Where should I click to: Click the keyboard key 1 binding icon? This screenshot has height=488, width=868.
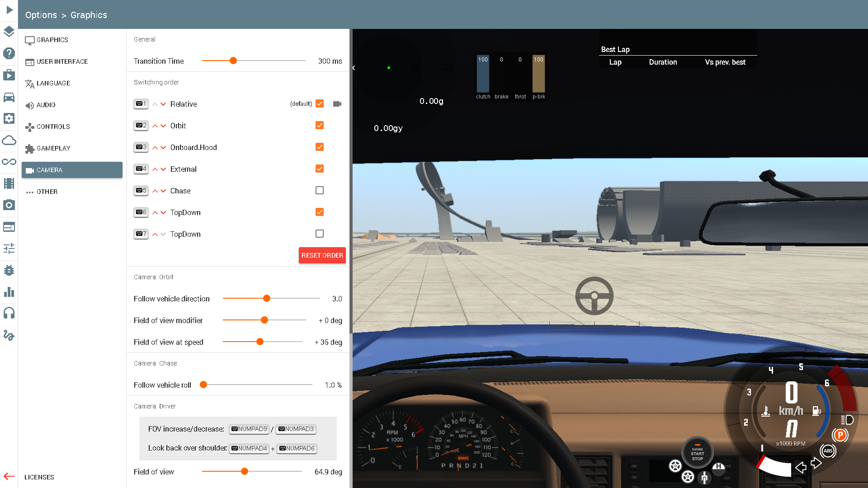(141, 104)
